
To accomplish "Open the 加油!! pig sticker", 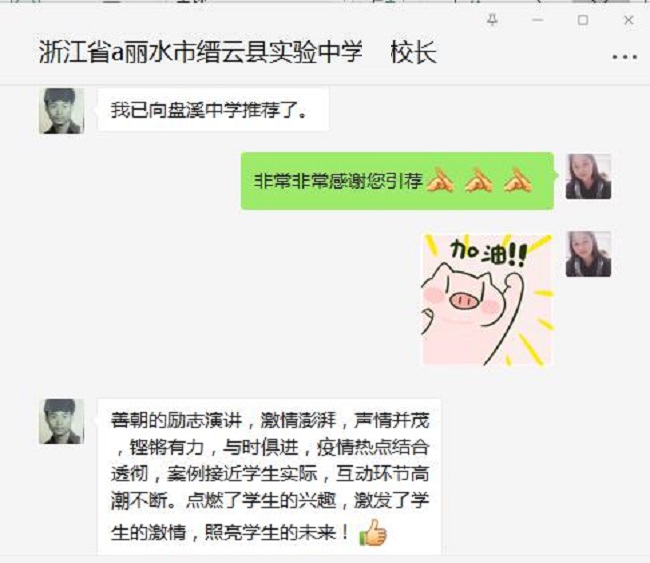I will tap(487, 300).
